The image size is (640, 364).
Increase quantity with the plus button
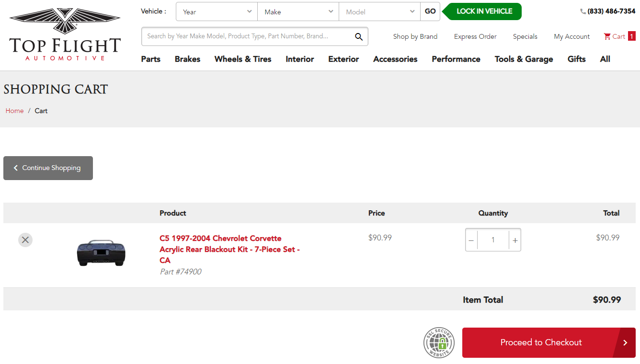click(x=515, y=240)
